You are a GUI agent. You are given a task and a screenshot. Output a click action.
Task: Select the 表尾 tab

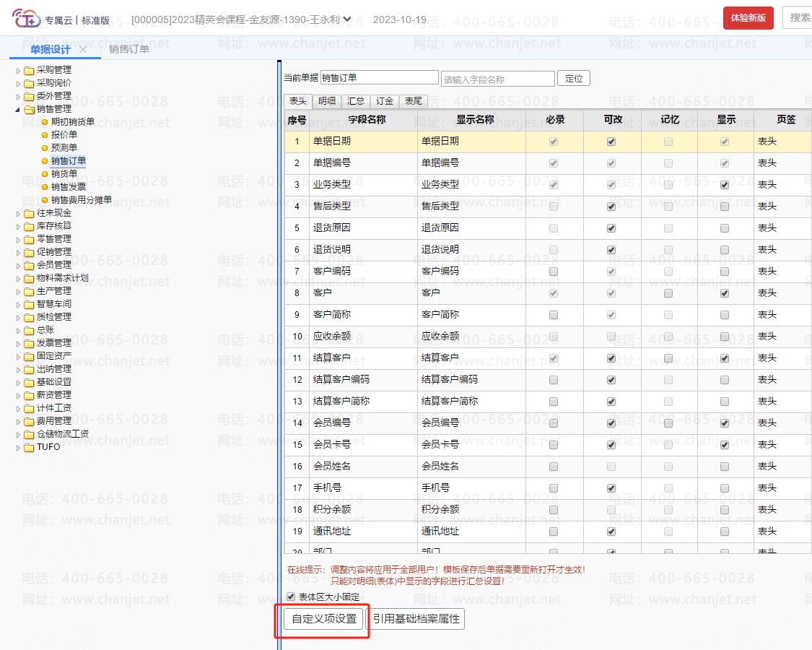pos(414,100)
